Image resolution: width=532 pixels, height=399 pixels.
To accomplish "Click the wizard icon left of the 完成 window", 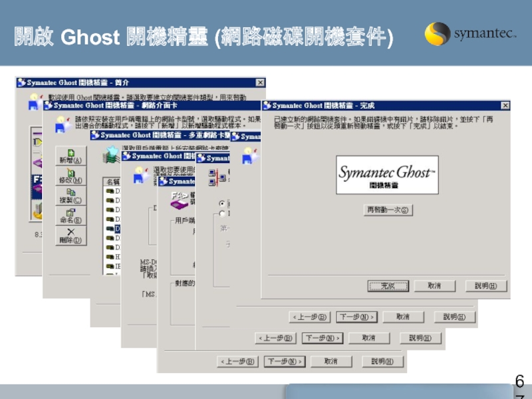I will [x=251, y=156].
